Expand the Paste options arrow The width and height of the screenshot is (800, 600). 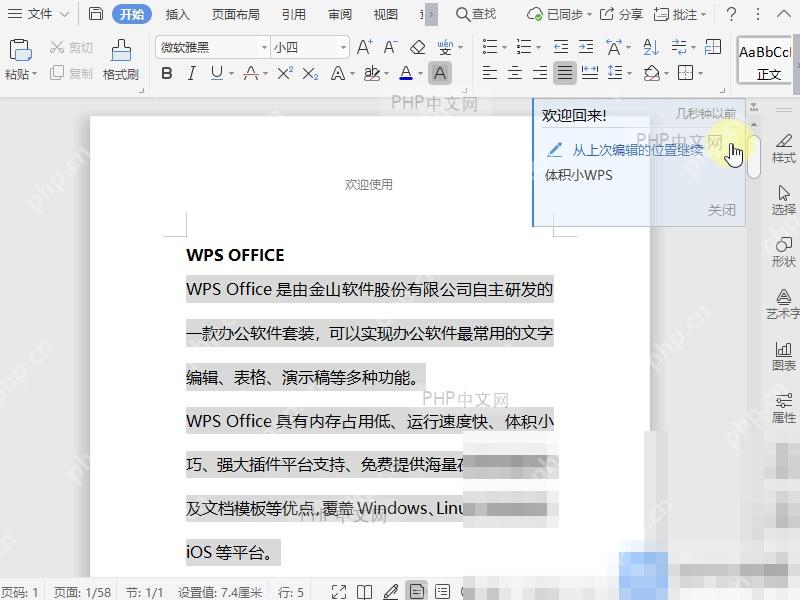[x=34, y=74]
